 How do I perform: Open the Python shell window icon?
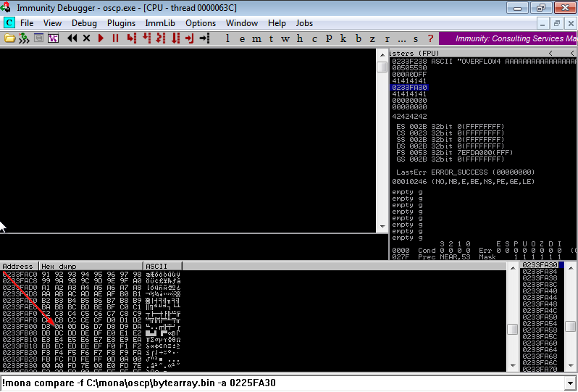(x=38, y=38)
